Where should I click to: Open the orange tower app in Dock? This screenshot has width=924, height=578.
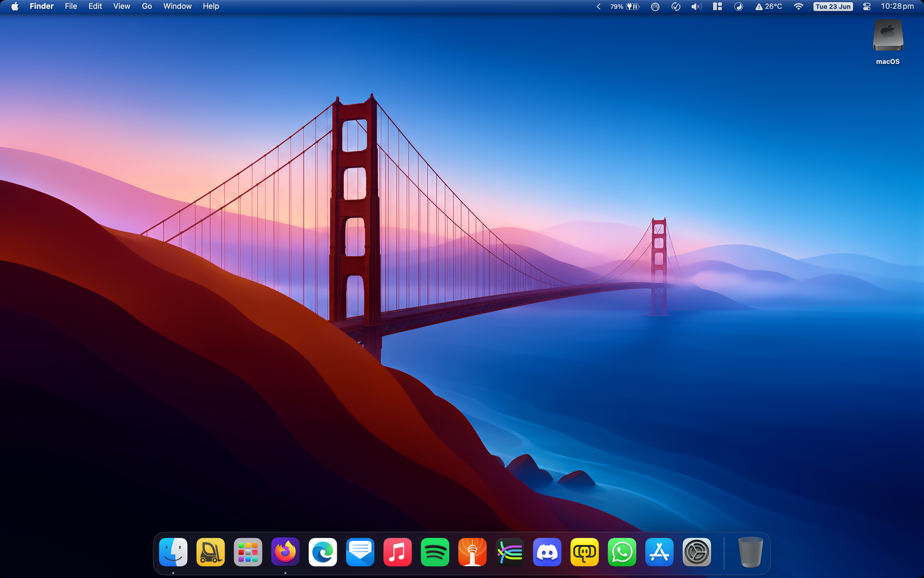pyautogui.click(x=472, y=552)
